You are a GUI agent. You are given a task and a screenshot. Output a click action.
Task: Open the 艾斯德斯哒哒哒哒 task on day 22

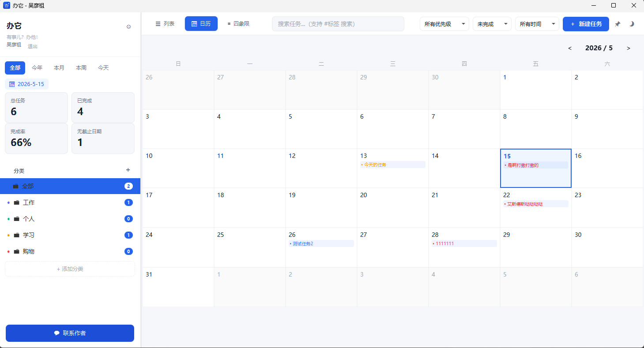point(535,204)
